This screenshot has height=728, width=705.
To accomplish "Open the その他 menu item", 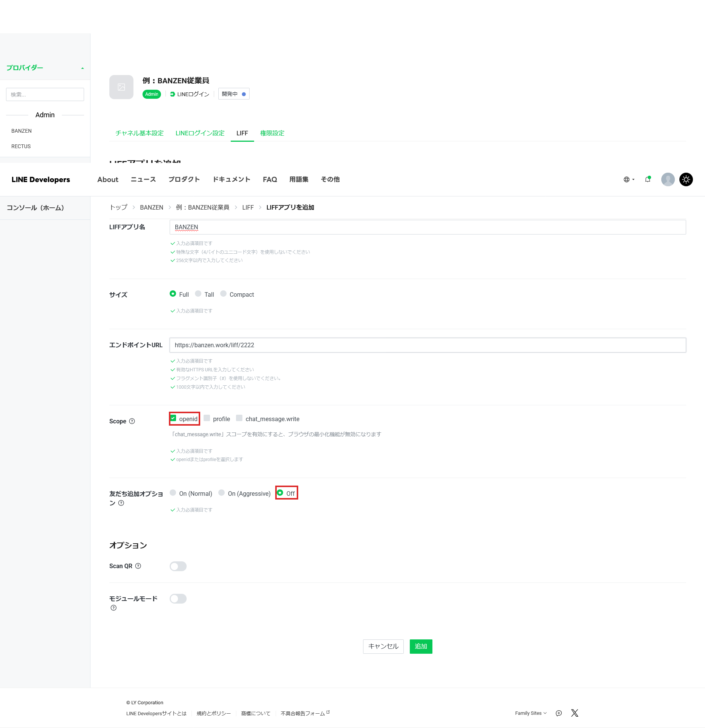I will [330, 179].
